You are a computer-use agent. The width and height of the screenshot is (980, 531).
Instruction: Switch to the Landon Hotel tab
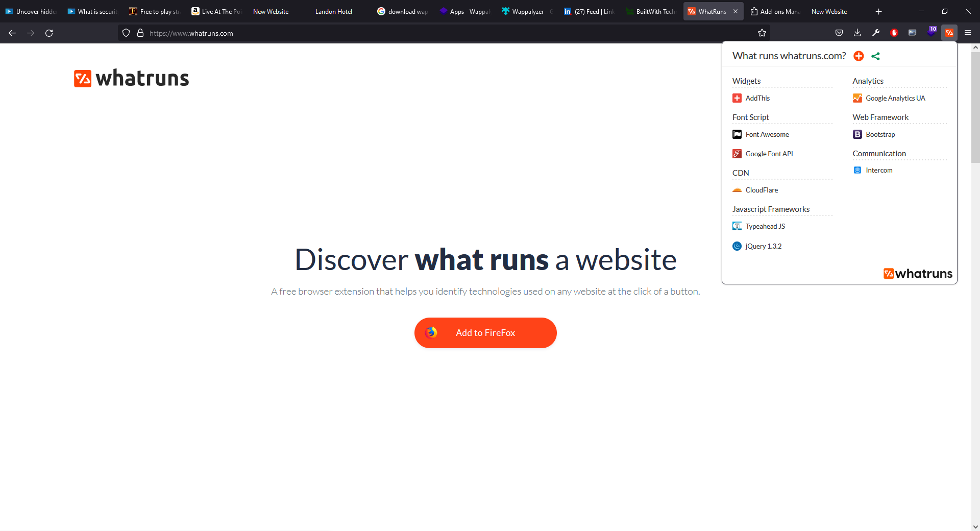point(334,11)
